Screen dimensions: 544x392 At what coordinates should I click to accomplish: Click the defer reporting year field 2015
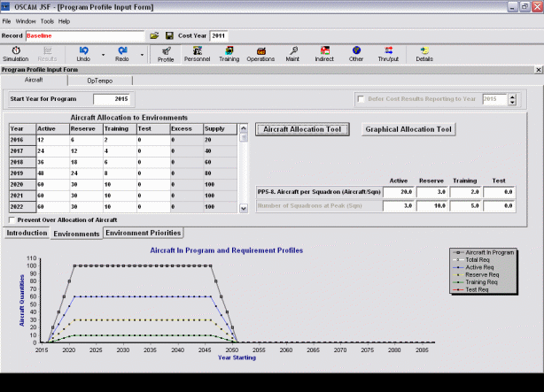495,99
